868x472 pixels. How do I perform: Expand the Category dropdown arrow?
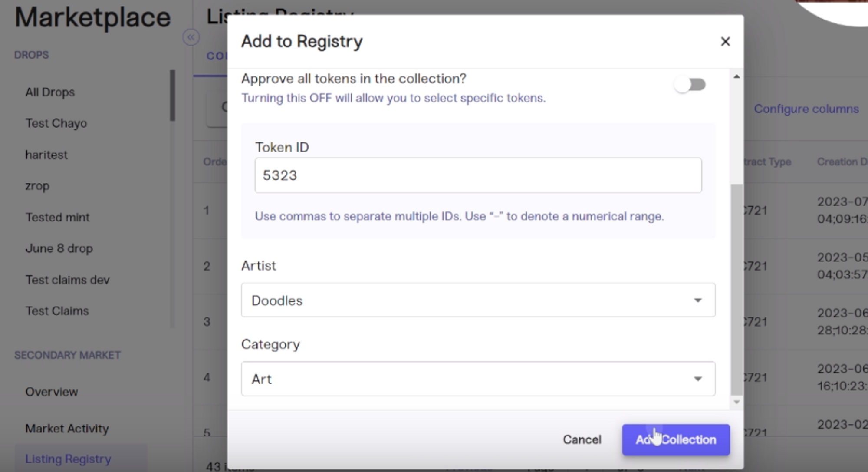coord(697,379)
